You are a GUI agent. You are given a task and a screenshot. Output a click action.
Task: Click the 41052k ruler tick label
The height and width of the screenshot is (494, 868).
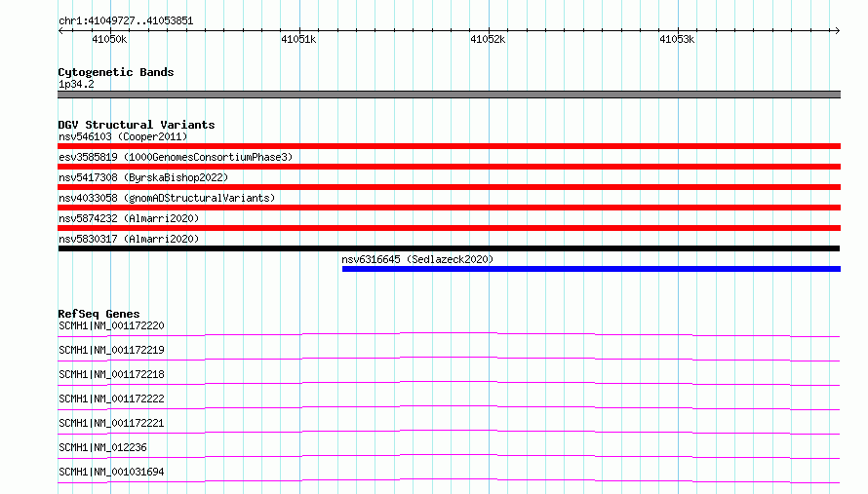(488, 39)
